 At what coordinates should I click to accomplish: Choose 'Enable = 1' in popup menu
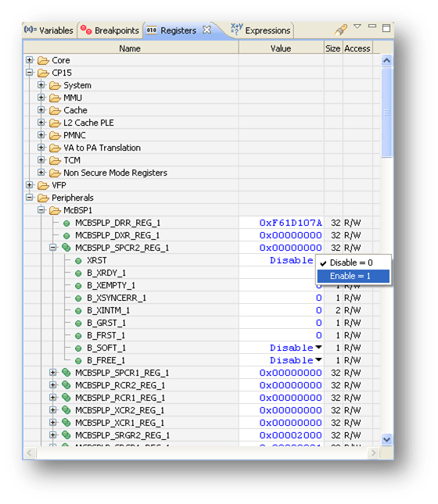point(354,276)
